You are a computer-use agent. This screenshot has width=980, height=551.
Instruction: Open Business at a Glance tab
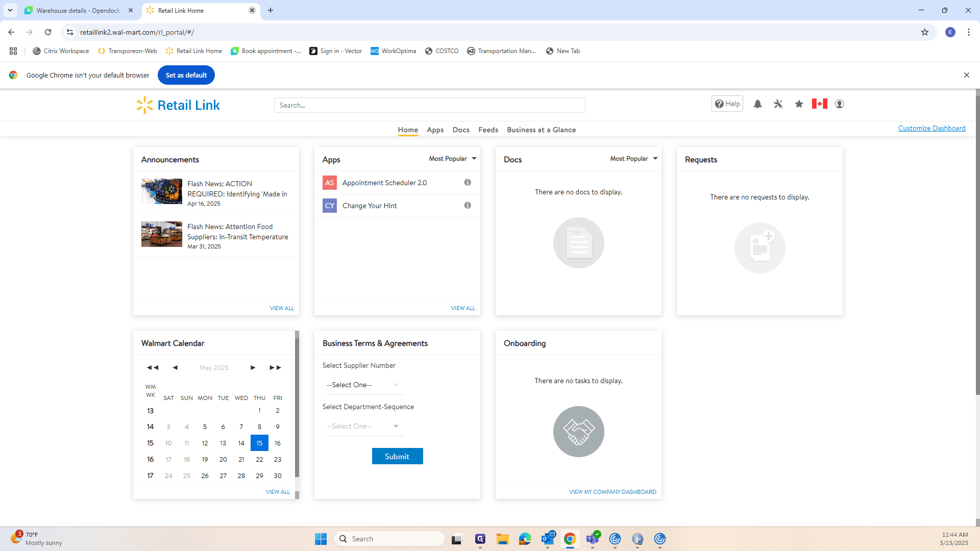point(541,130)
